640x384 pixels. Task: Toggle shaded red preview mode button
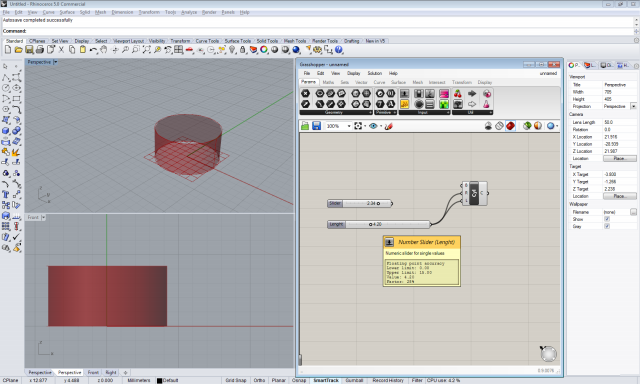click(x=510, y=126)
